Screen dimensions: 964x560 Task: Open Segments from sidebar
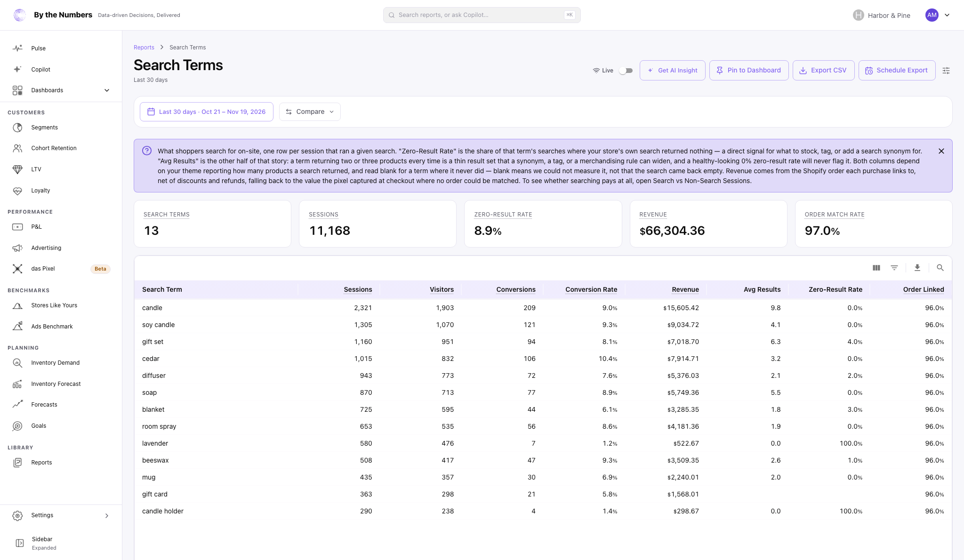click(x=61, y=128)
